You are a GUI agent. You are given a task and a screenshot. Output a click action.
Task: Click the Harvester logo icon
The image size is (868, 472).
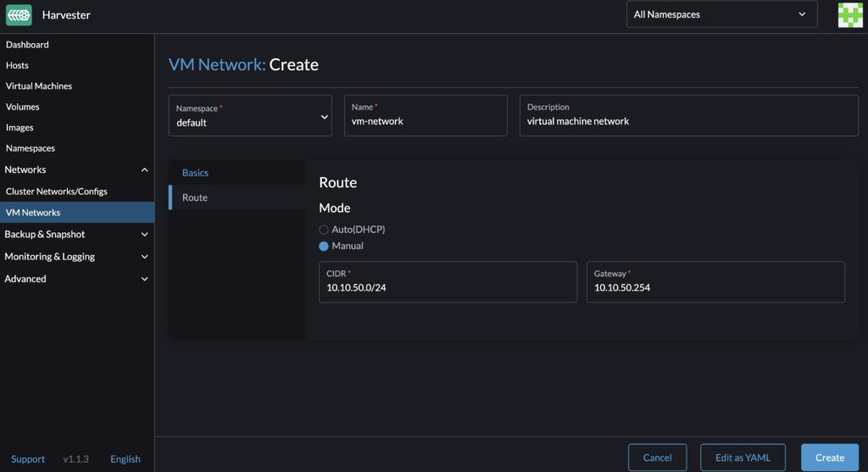click(19, 14)
